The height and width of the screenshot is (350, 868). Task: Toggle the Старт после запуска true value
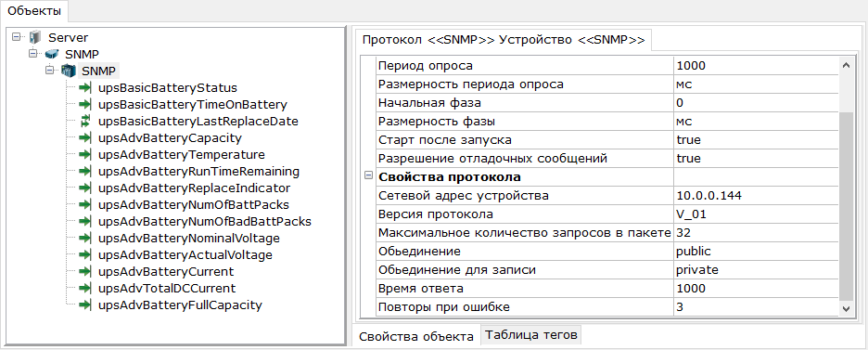756,139
